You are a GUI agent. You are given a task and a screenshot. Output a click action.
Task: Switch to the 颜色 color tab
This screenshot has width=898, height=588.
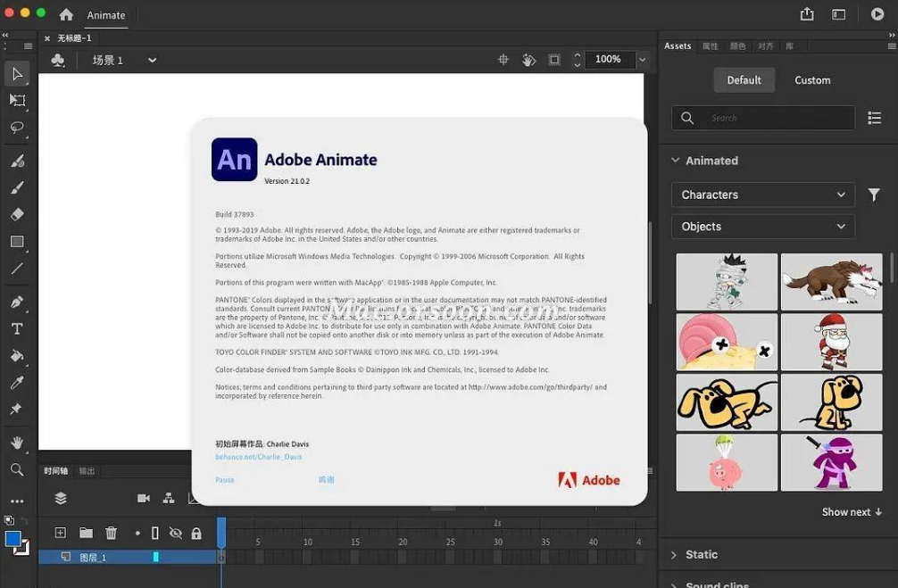(737, 46)
